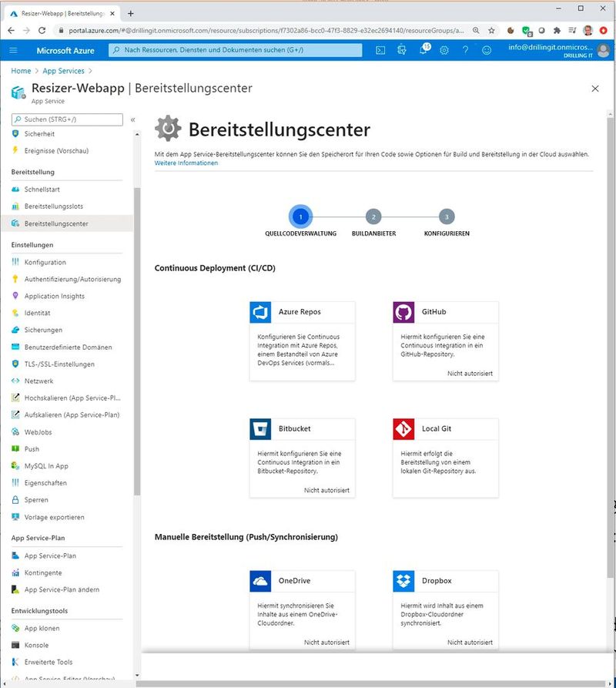
Task: Select the Dropbox icon
Action: 403,581
